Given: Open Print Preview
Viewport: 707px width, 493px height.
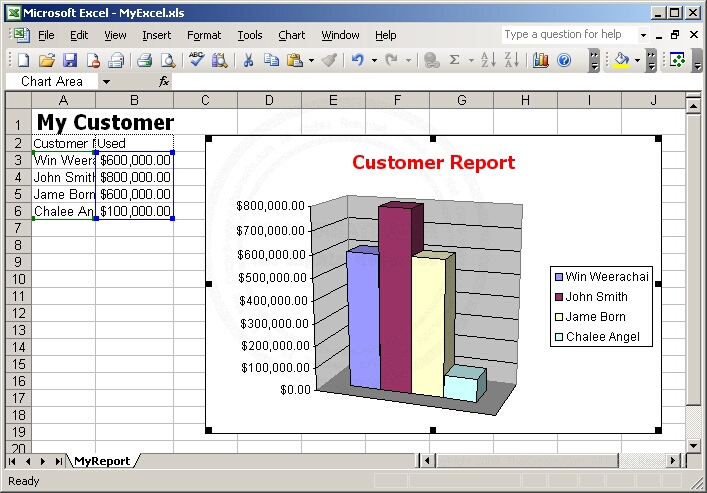Looking at the screenshot, I should coord(168,60).
